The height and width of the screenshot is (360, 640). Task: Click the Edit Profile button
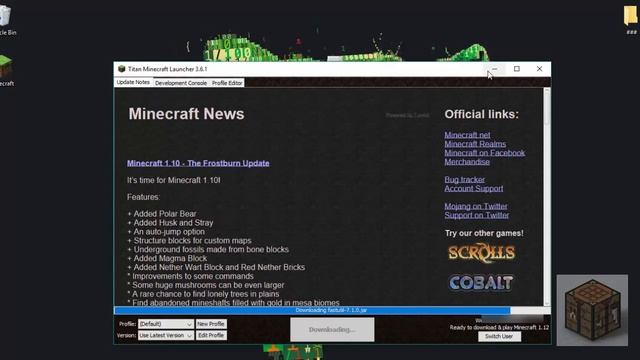[211, 336]
